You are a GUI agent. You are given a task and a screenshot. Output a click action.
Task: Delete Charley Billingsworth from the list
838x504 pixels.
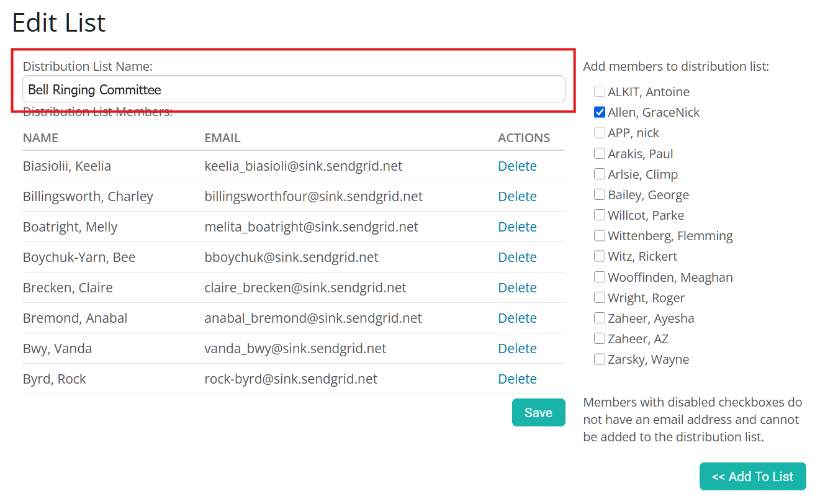[517, 197]
